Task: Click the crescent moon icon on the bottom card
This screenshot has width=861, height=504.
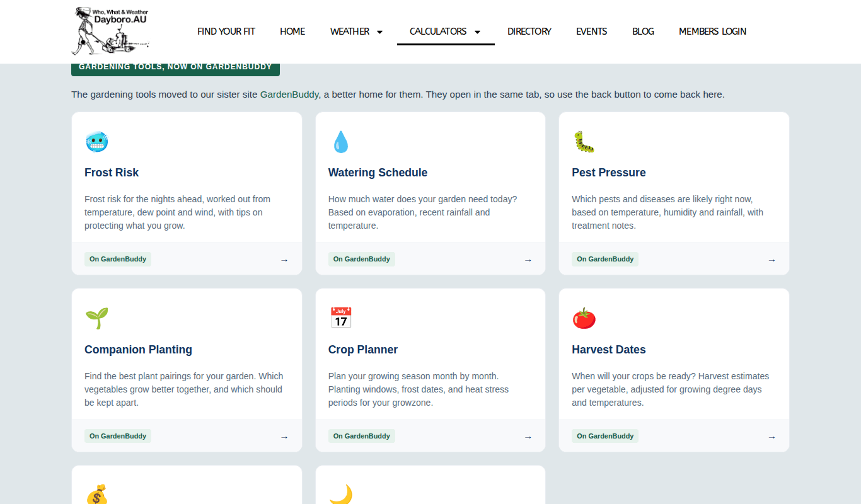Action: point(340,495)
